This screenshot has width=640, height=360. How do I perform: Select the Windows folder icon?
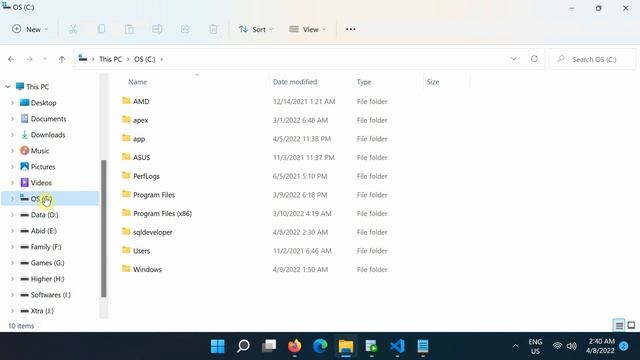[x=126, y=269]
